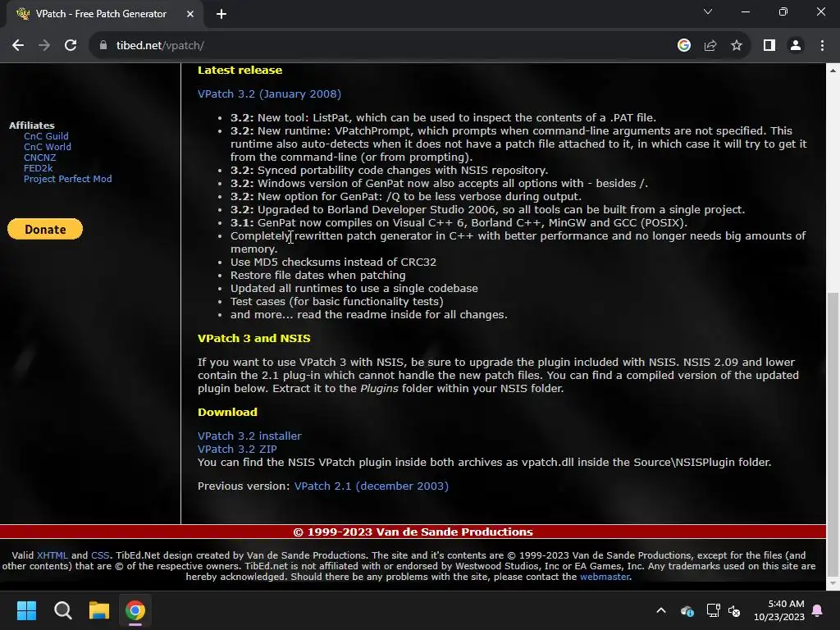Open the clock showing 5:40 AM
This screenshot has width=840, height=630.
tap(779, 610)
